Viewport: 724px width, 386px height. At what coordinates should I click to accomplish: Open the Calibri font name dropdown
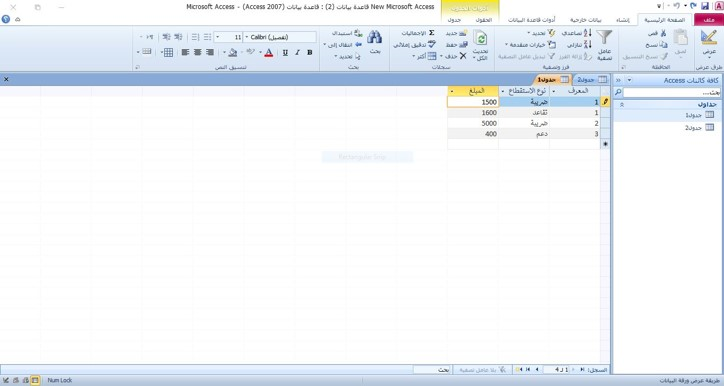[246, 37]
